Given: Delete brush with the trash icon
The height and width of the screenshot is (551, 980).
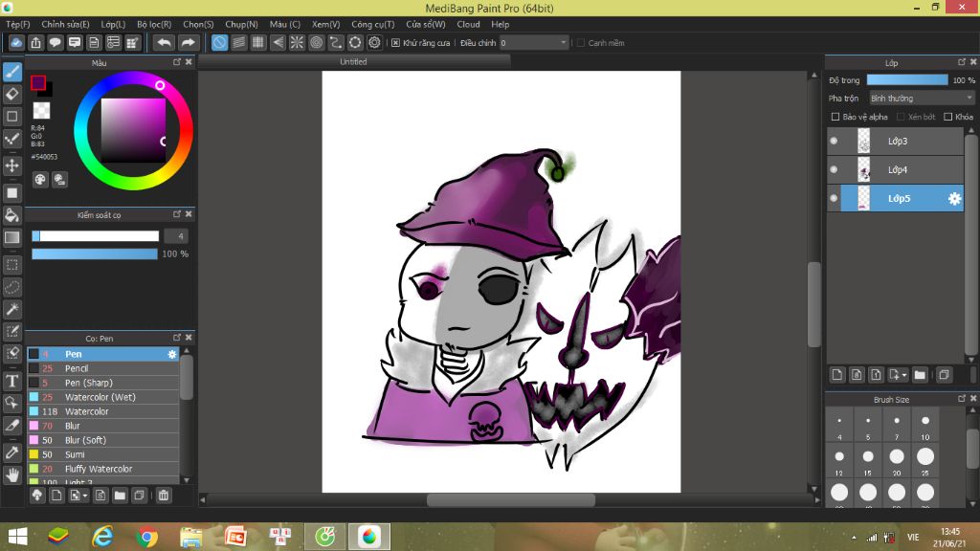Looking at the screenshot, I should [x=164, y=496].
